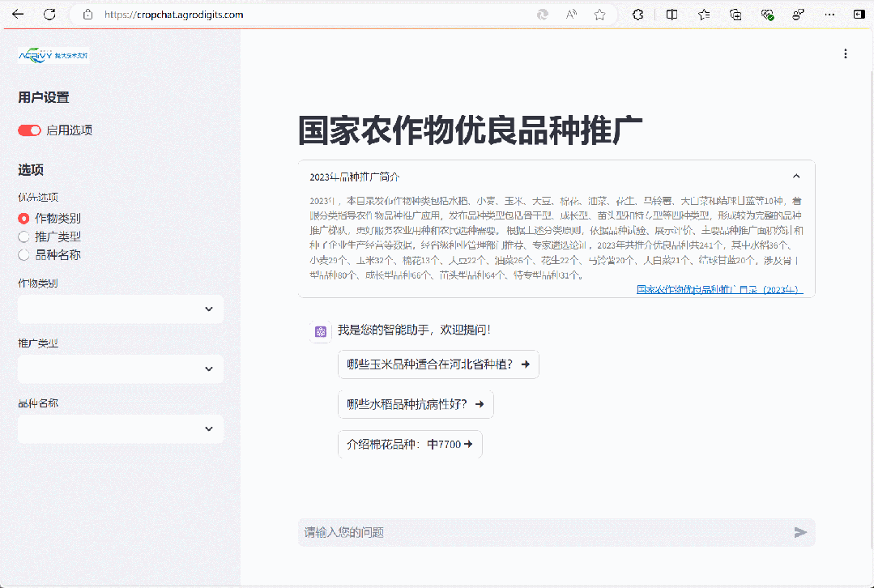Expand the 品种名称 dropdown
Image resolution: width=874 pixels, height=588 pixels.
121,429
